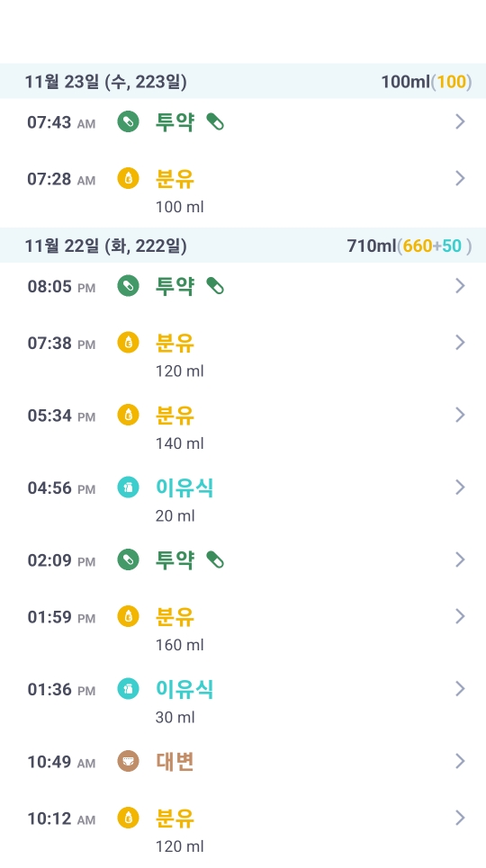The width and height of the screenshot is (486, 868).
Task: Tap the formula bottle icon at 10:12 AM
Action: (128, 819)
